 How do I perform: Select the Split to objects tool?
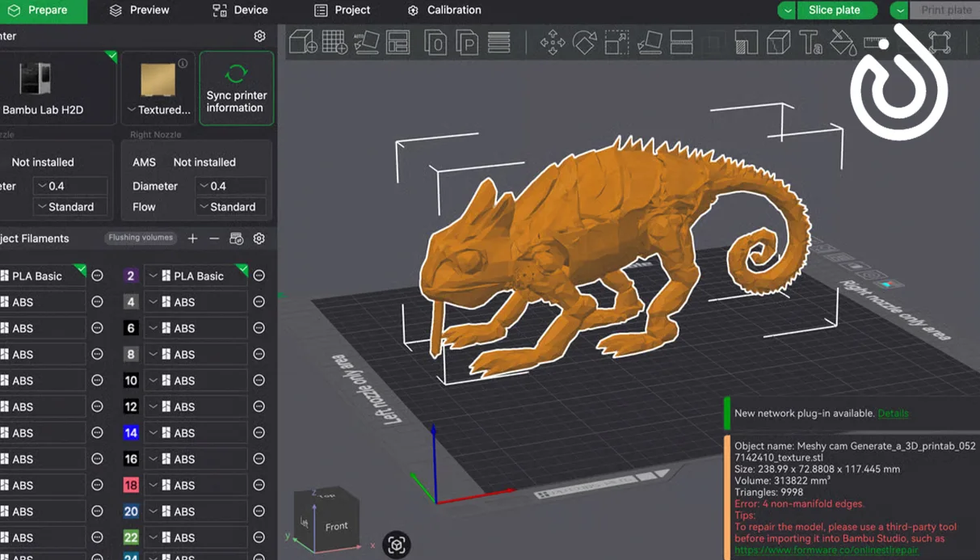(778, 42)
